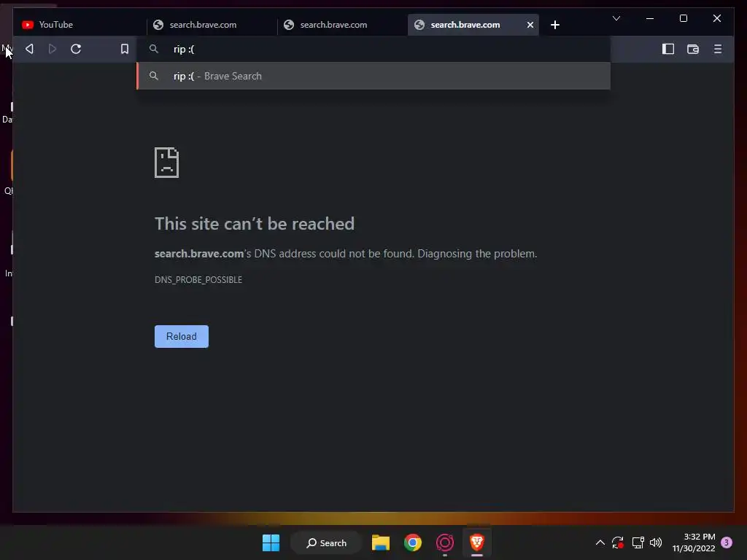Open the notifications badge showing 3
Screen dimensions: 747x560
(727, 542)
